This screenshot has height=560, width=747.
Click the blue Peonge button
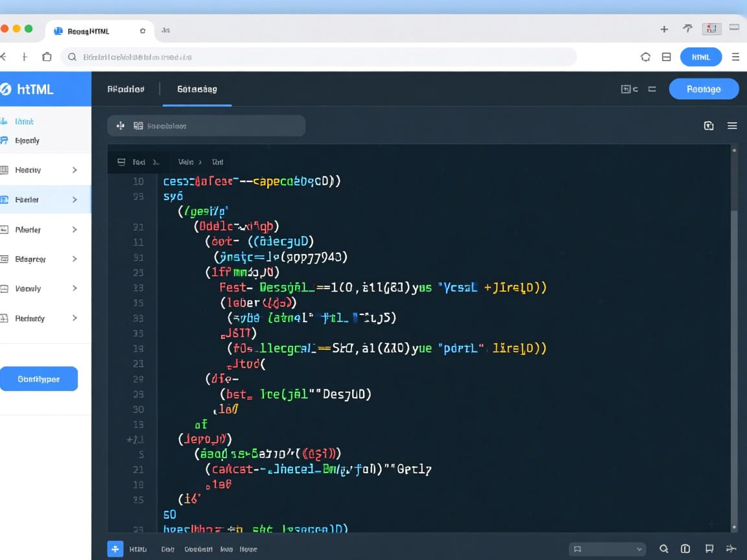coord(704,89)
